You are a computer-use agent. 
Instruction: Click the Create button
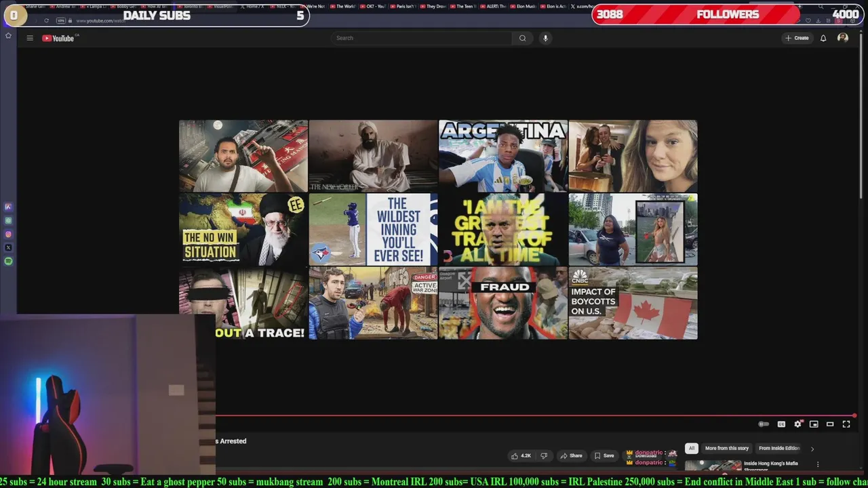pos(797,38)
